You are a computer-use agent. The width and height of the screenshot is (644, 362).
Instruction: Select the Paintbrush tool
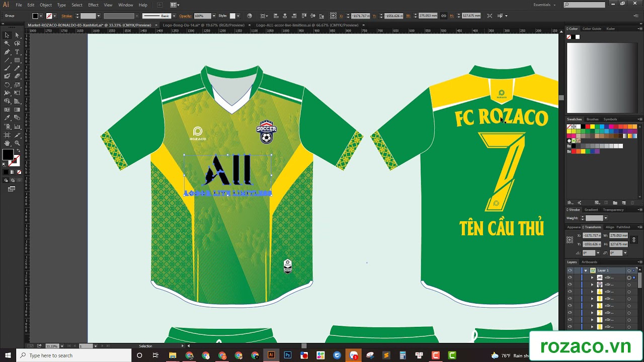coord(7,68)
